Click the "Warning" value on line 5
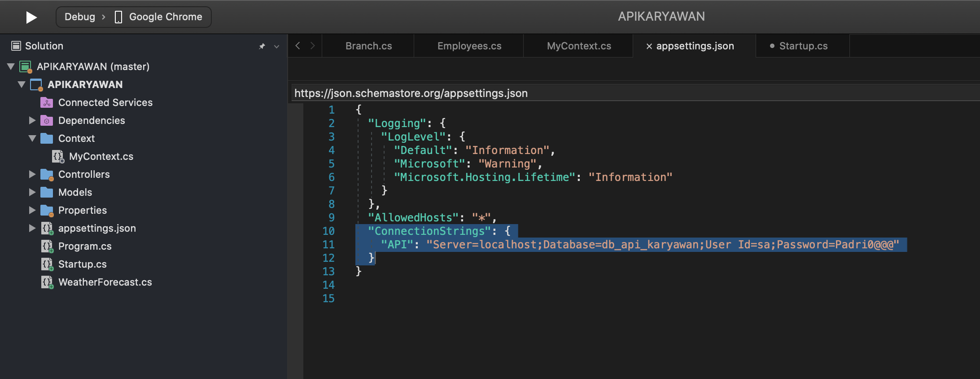The width and height of the screenshot is (980, 379). pos(507,163)
